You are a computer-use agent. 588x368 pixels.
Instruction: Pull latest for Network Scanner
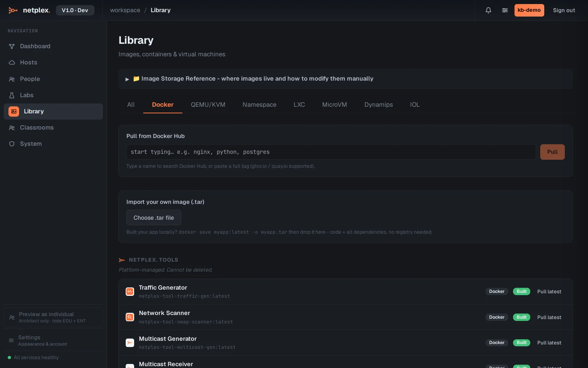pyautogui.click(x=549, y=317)
